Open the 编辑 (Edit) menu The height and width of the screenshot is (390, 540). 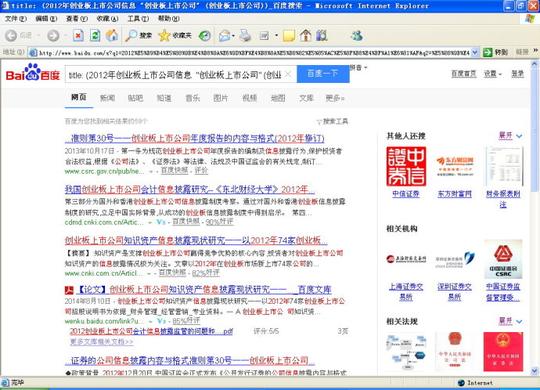coord(46,19)
